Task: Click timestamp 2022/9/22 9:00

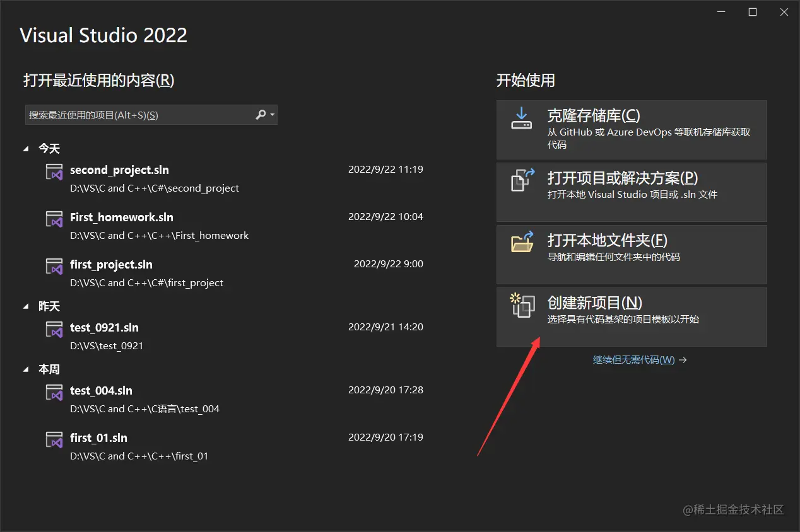Action: 389,264
